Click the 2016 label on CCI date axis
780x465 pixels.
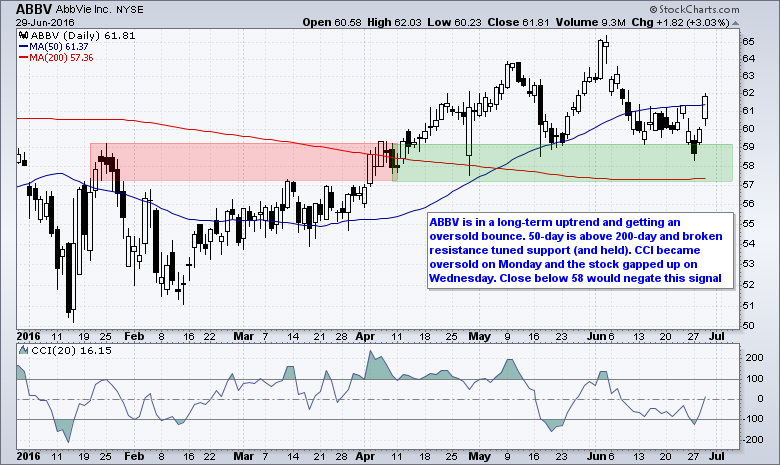[28, 456]
